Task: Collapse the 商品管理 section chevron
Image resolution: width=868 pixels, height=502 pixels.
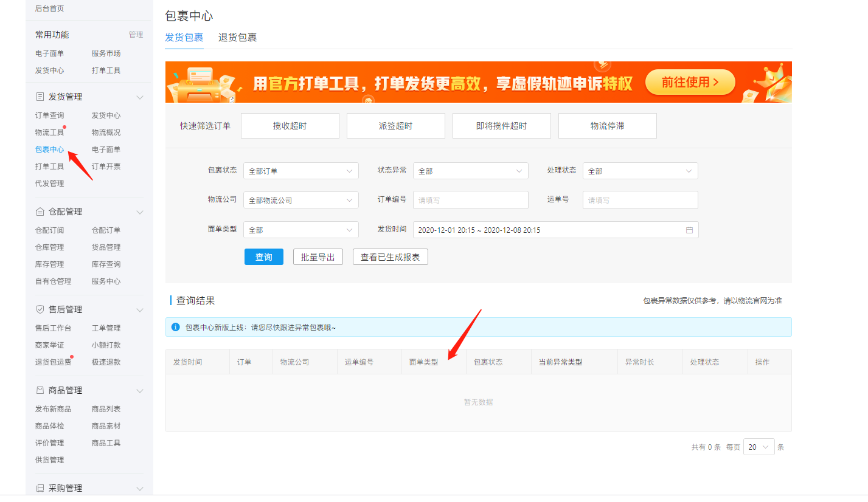Action: [x=139, y=391]
